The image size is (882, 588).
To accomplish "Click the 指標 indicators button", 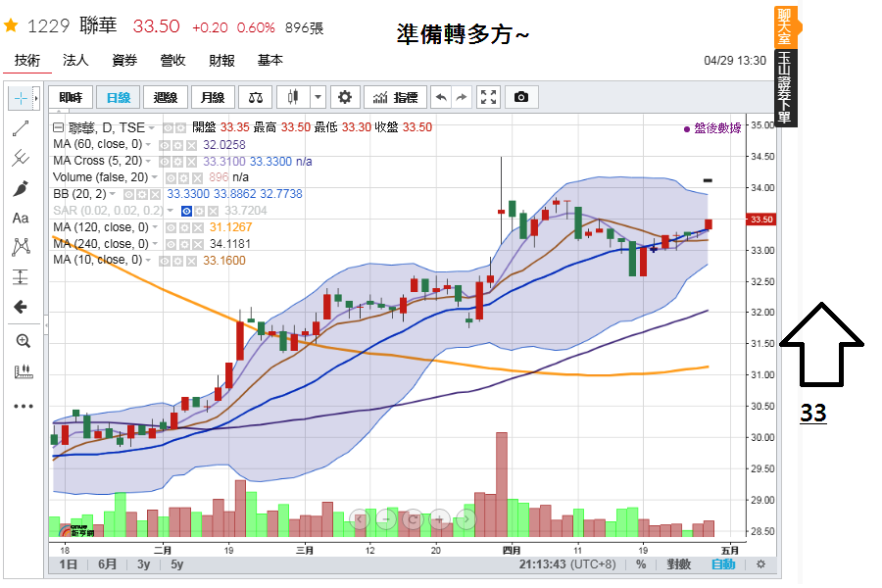I will [396, 97].
